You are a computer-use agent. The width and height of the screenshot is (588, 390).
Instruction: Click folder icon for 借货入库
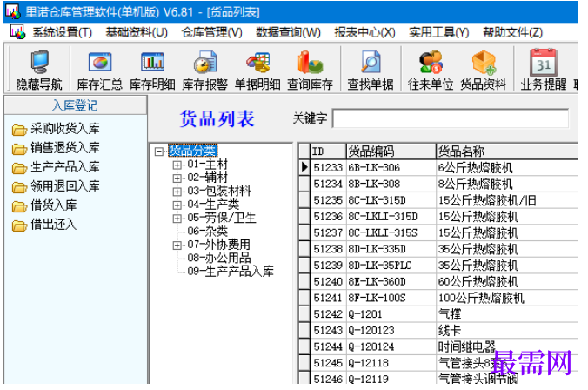pos(19,206)
